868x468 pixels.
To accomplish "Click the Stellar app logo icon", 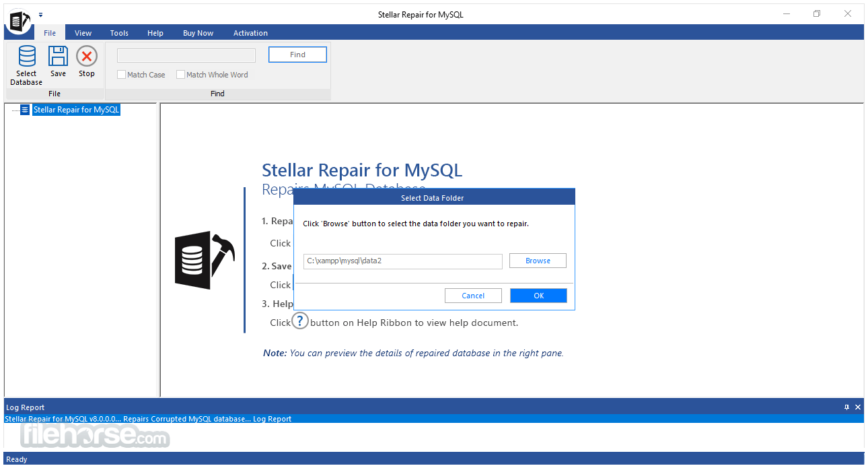I will click(x=19, y=22).
